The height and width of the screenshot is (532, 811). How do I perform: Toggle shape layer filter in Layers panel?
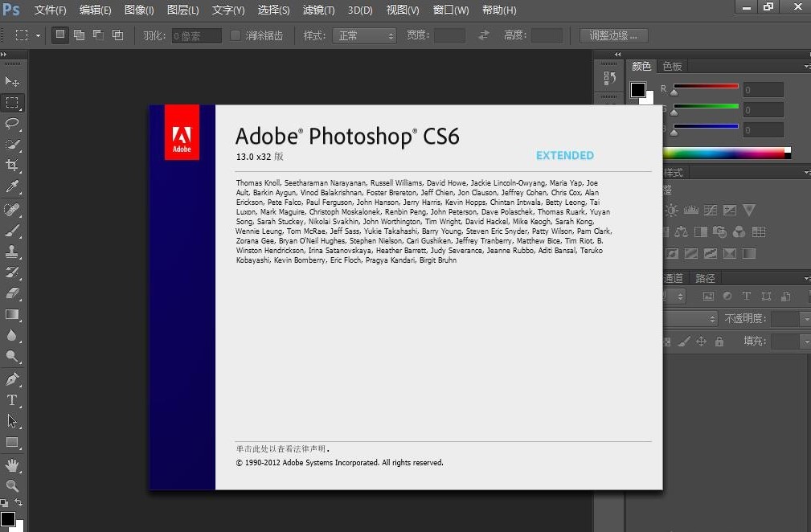coord(766,296)
